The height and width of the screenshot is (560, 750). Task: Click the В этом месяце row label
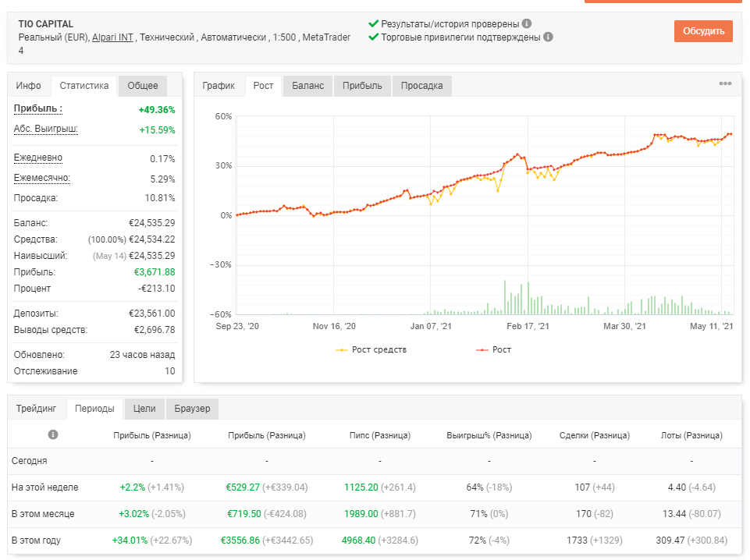click(x=43, y=514)
